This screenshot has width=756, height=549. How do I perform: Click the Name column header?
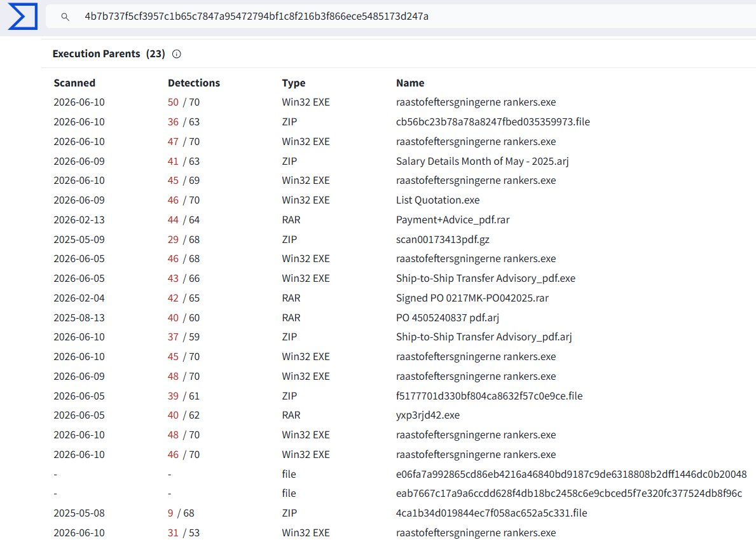point(410,83)
